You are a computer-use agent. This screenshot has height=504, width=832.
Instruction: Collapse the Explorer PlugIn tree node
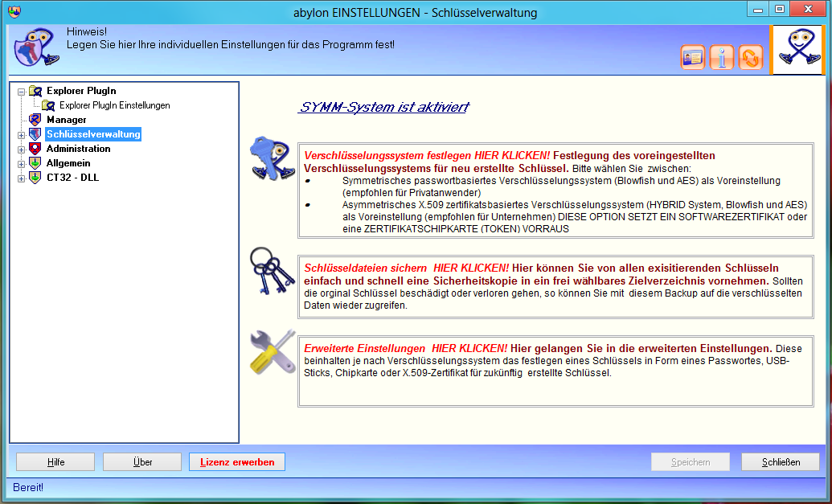point(21,92)
